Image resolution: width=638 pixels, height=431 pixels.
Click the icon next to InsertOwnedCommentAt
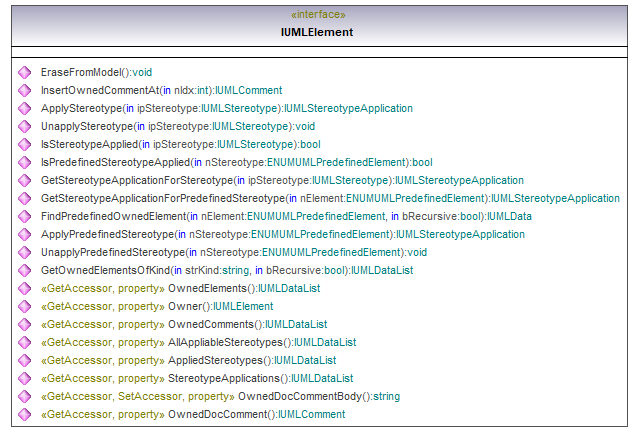[24, 91]
